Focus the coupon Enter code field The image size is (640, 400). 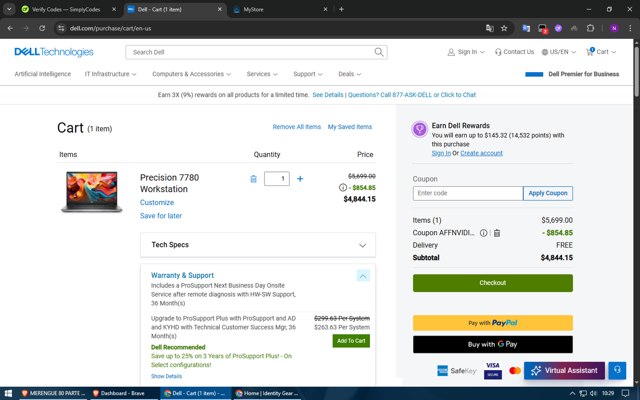468,193
